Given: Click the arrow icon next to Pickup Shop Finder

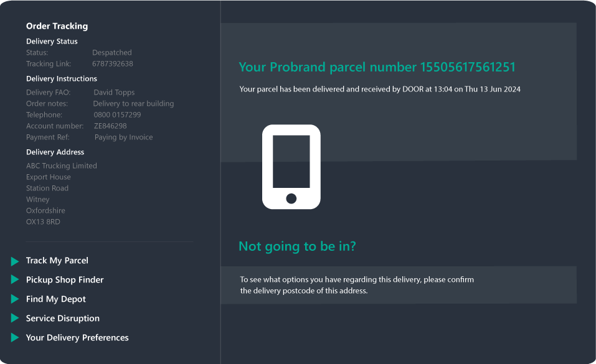Looking at the screenshot, I should coord(14,280).
